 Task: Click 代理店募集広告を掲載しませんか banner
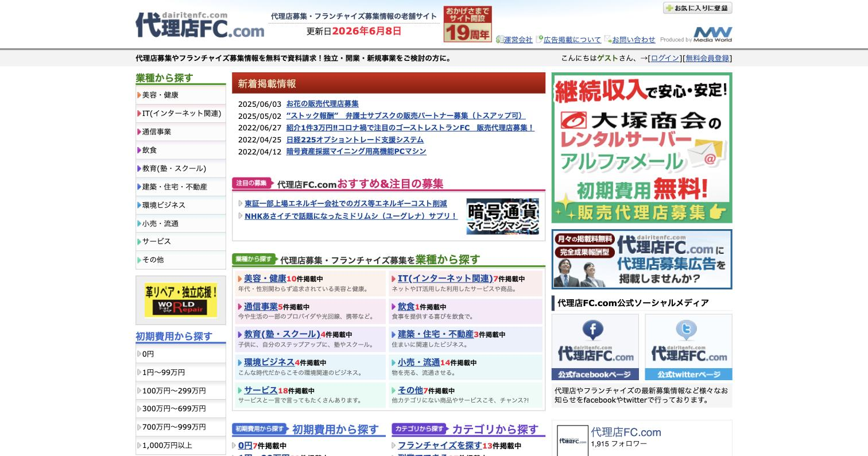point(642,260)
